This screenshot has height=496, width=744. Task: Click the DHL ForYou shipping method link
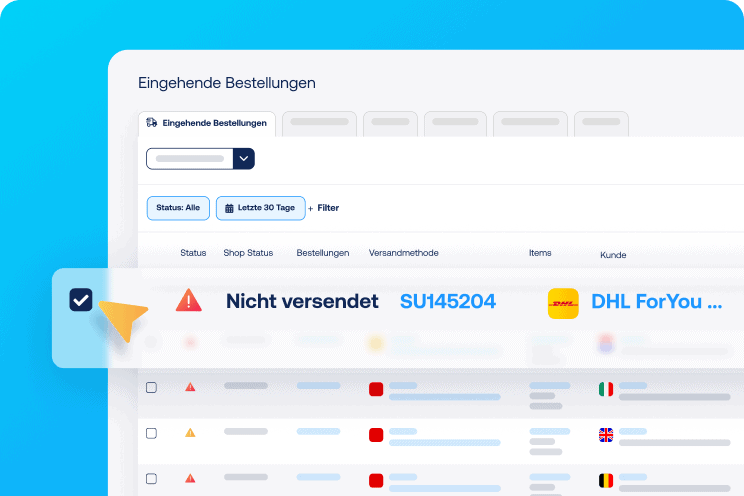(656, 301)
